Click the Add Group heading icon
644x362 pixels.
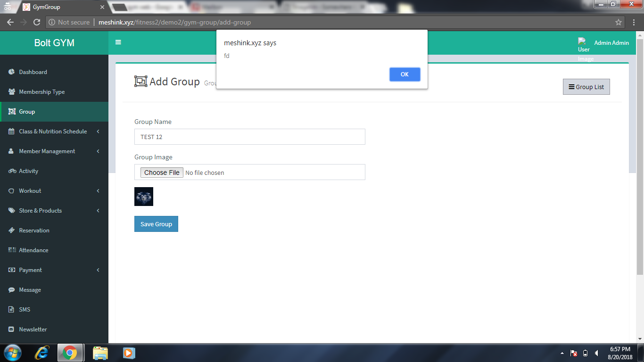pos(141,82)
